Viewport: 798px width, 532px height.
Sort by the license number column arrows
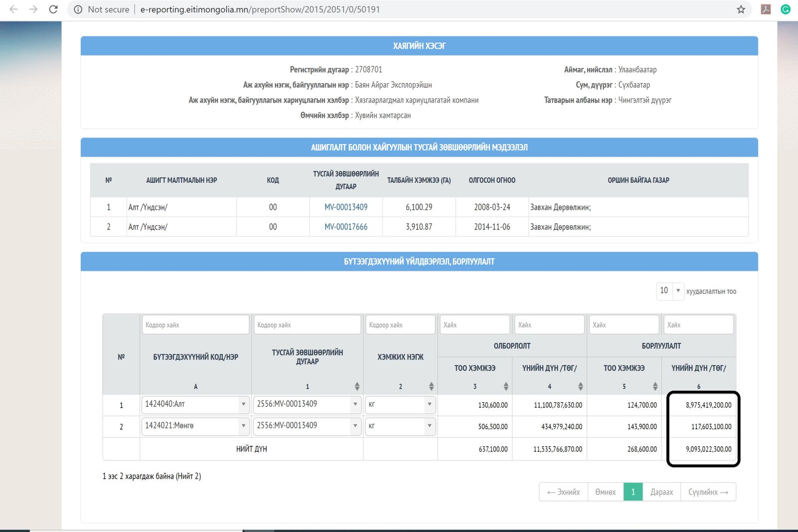357,386
